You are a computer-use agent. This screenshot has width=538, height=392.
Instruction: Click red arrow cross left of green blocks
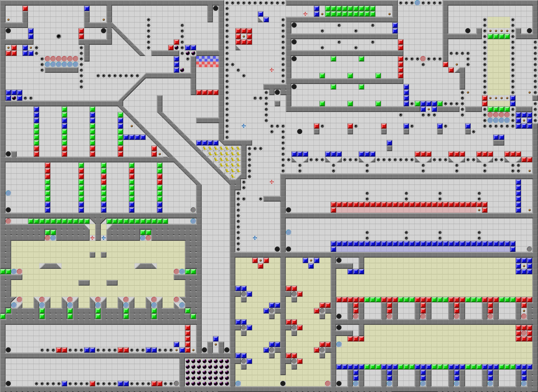pyautogui.click(x=305, y=14)
